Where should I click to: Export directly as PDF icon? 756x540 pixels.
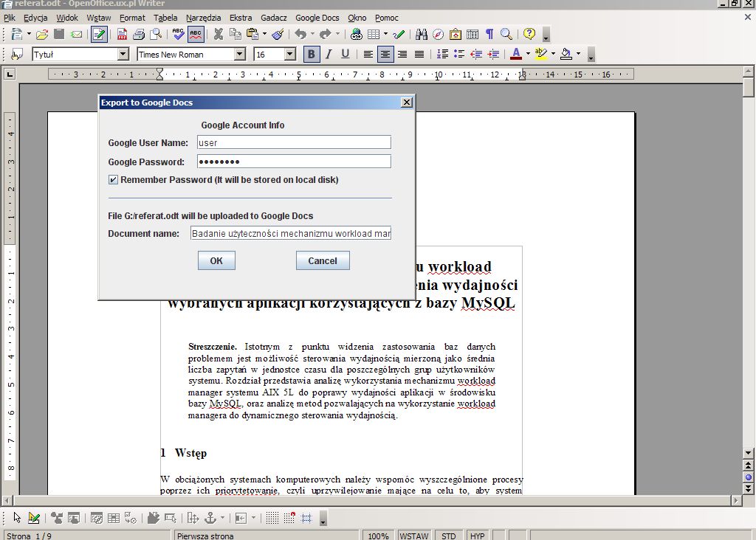tap(122, 34)
